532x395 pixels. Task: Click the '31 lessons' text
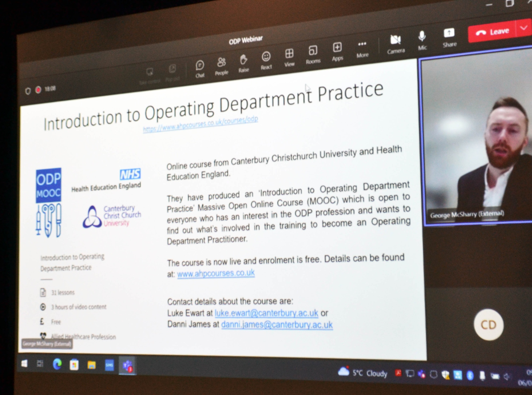click(x=63, y=293)
